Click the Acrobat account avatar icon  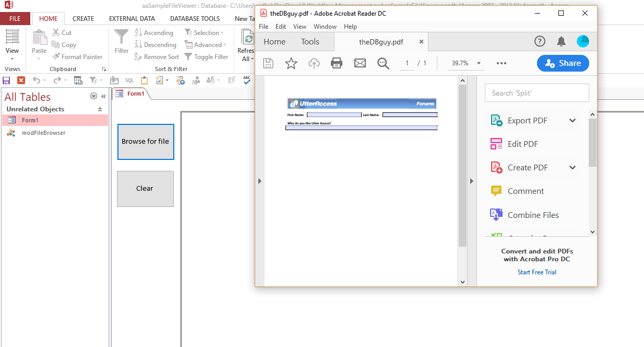click(583, 41)
